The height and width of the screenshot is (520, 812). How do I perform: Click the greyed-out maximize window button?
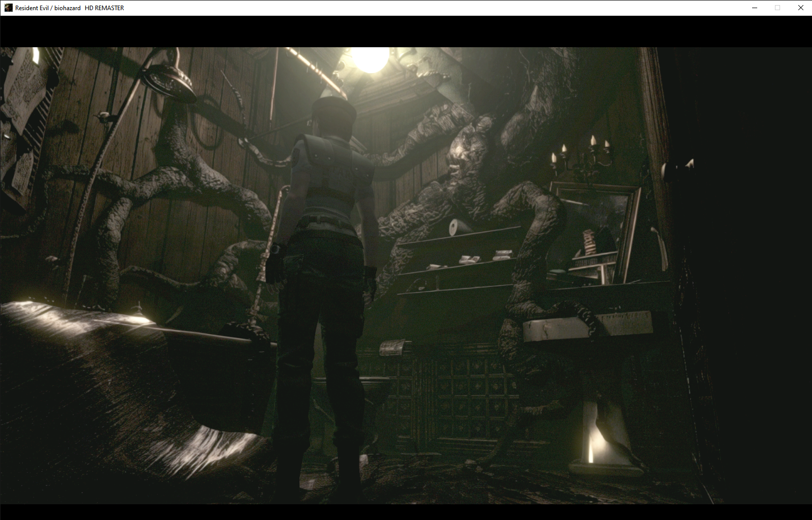777,8
